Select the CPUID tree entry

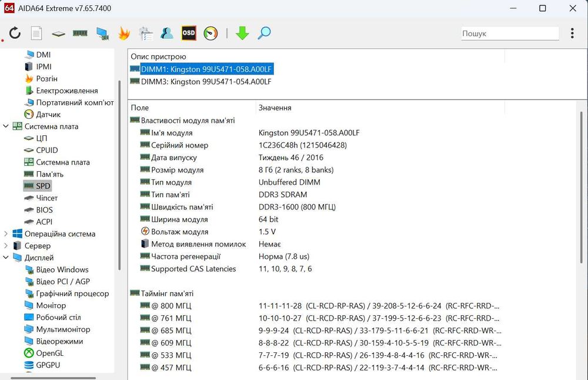47,151
